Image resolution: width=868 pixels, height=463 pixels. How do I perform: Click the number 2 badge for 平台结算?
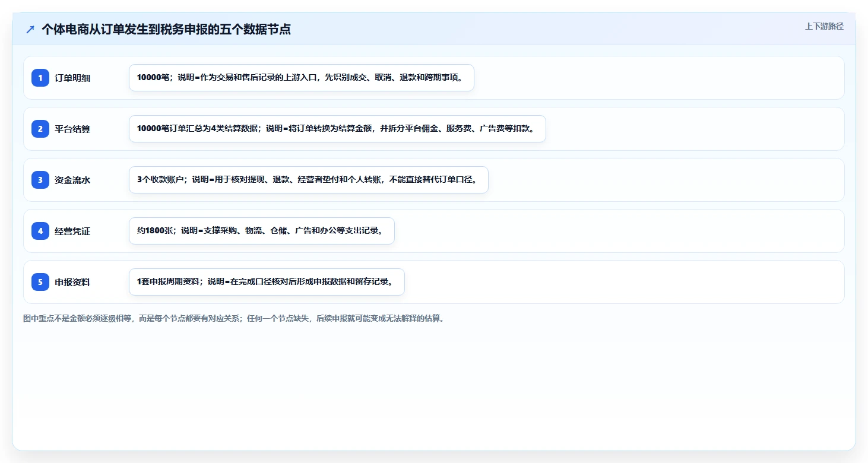pyautogui.click(x=40, y=129)
